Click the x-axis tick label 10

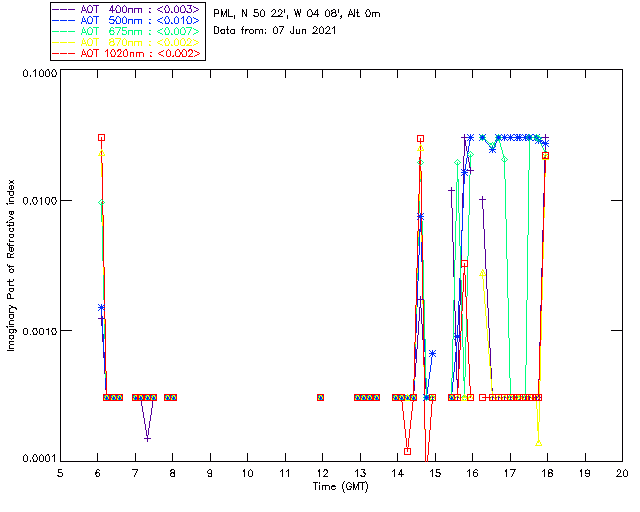[x=247, y=473]
